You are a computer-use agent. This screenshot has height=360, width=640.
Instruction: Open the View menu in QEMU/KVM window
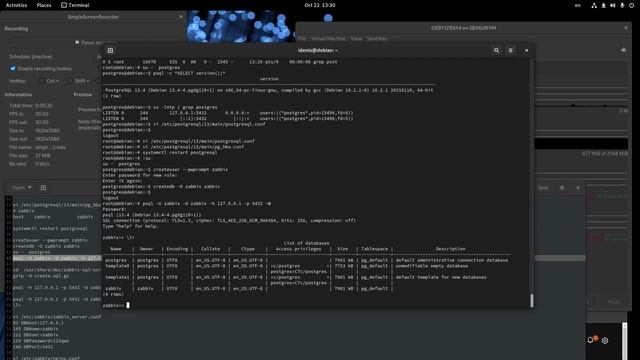[x=356, y=38]
